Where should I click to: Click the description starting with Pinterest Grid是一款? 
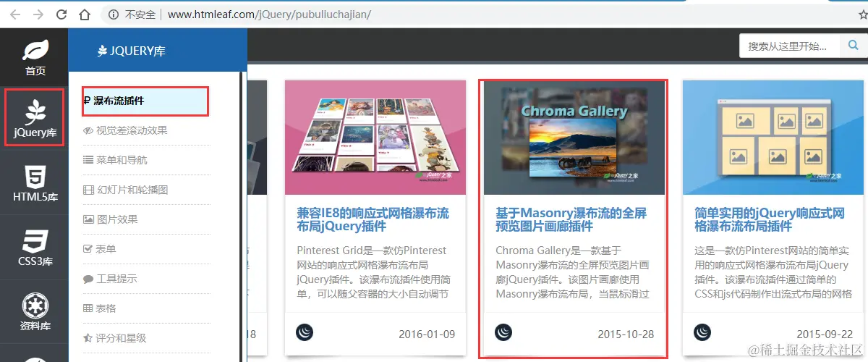pos(373,272)
